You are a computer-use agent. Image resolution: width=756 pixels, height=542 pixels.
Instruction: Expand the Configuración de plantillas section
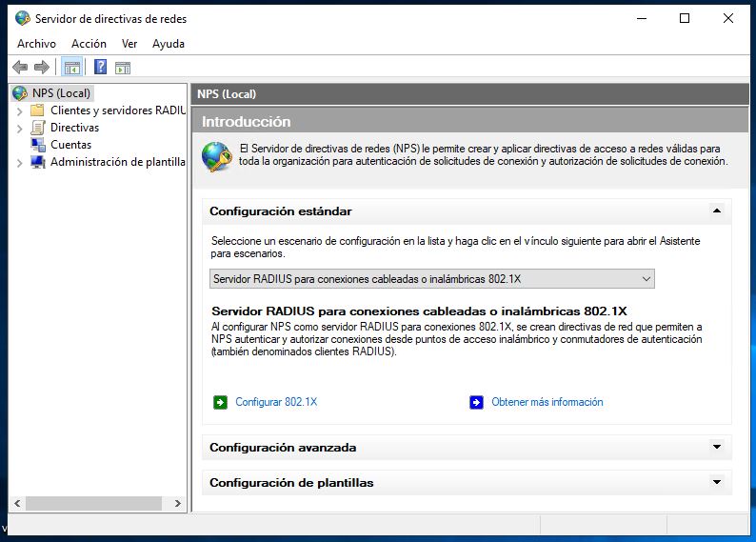point(717,482)
